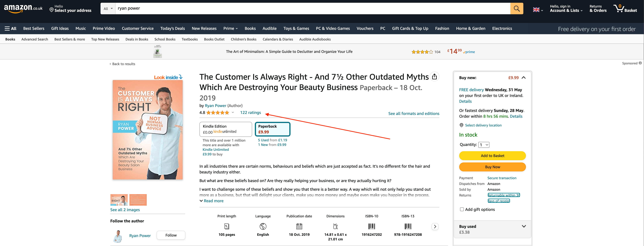Click the Select delivery location pin icon
Image resolution: width=644 pixels, height=246 pixels.
tap(461, 125)
